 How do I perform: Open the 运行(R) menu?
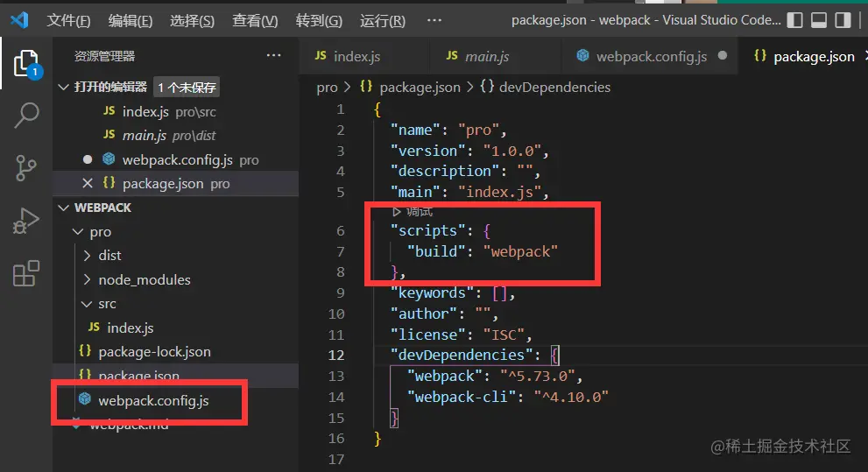(x=383, y=21)
